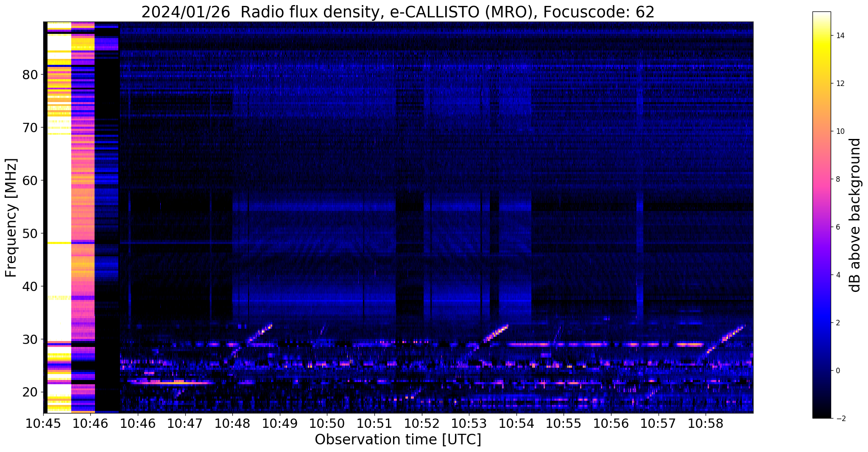Screen dimensions: 868x452
Task: Click the 10:57 time tick label
Action: [x=659, y=424]
